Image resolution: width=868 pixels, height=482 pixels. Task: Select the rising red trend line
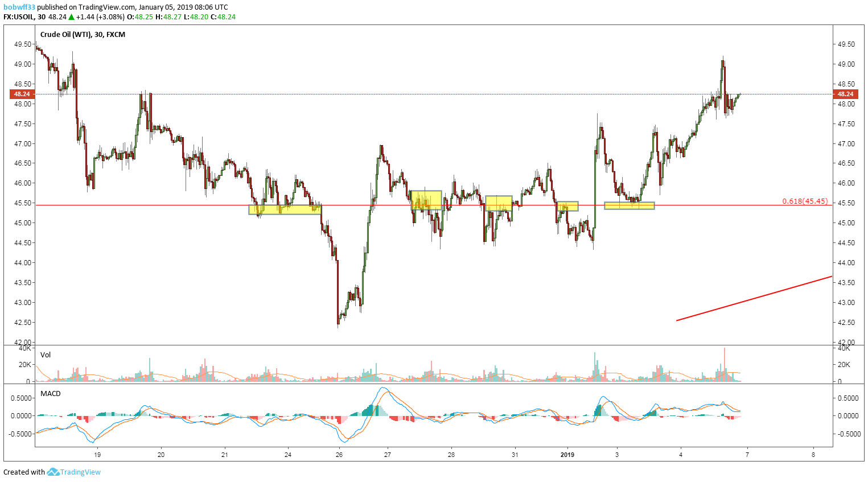tap(754, 299)
